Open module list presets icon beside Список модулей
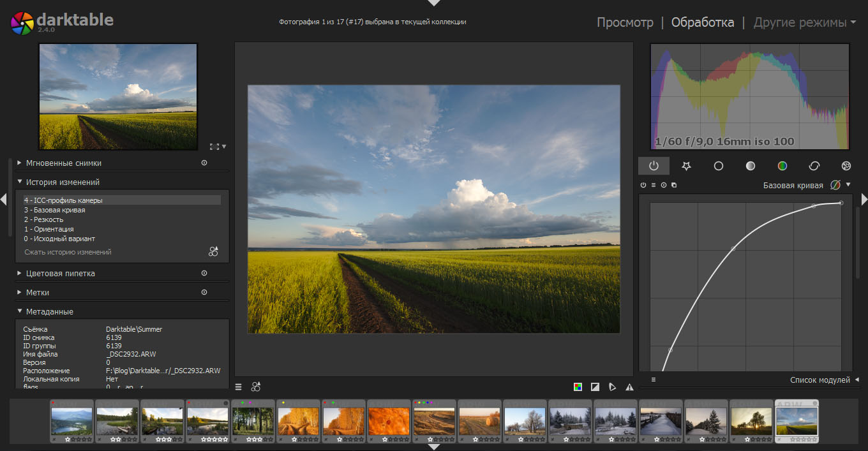Viewport: 868px width, 451px height. point(654,380)
